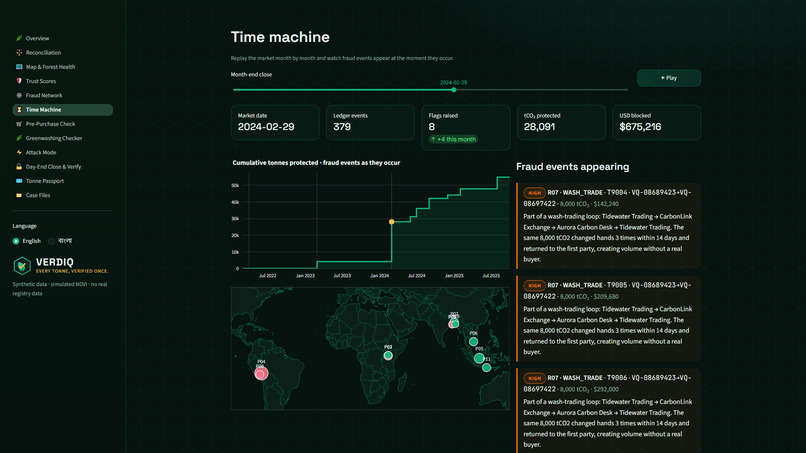The height and width of the screenshot is (453, 806).
Task: Click the 'Month-end close' label
Action: pos(251,75)
